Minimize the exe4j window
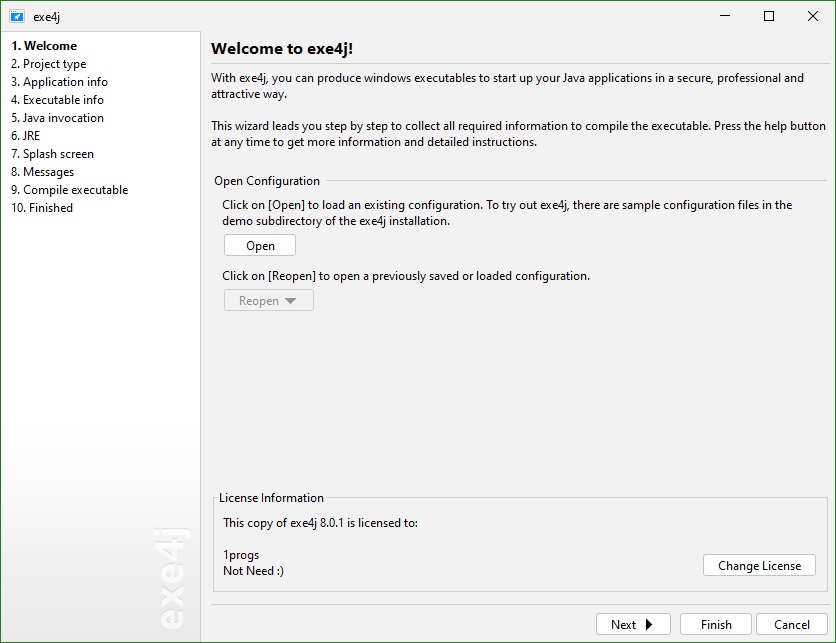The height and width of the screenshot is (643, 836). 725,16
